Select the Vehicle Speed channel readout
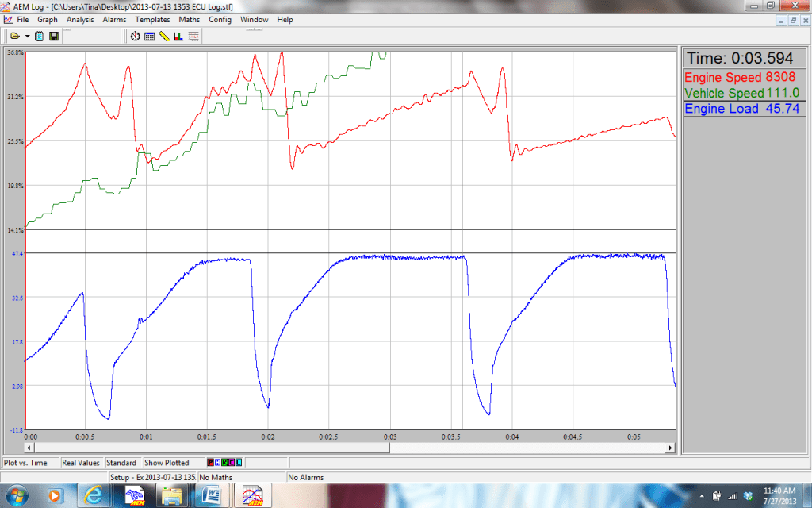Screen dimensions: 812x508 click(x=744, y=93)
